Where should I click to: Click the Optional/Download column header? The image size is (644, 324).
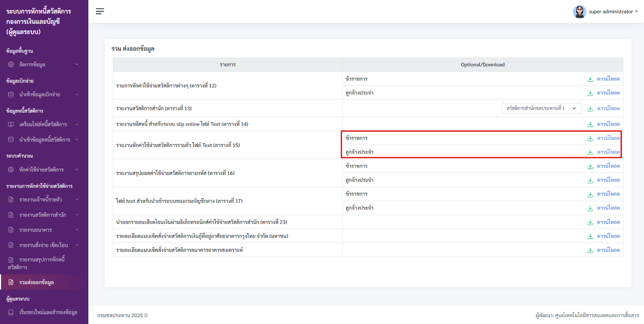[483, 65]
